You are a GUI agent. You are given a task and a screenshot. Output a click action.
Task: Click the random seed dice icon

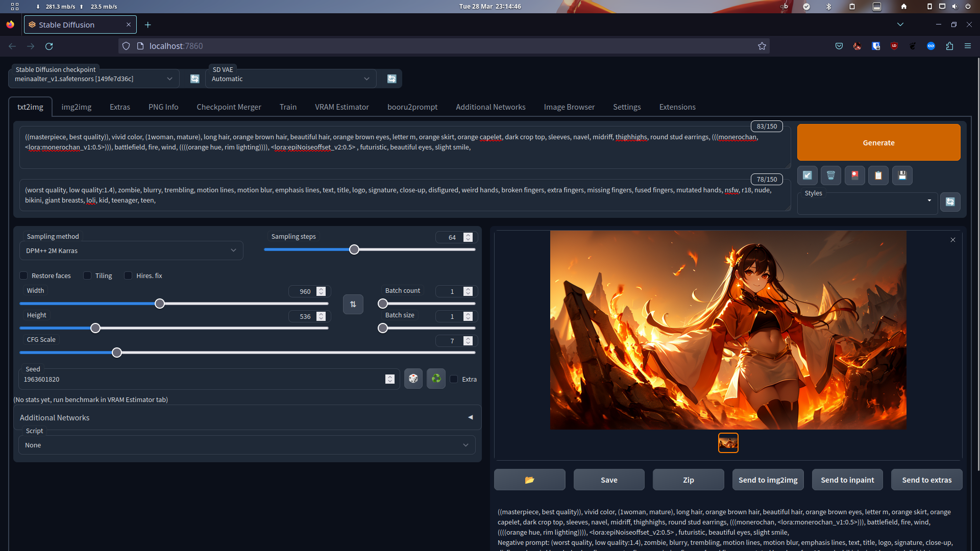(413, 379)
